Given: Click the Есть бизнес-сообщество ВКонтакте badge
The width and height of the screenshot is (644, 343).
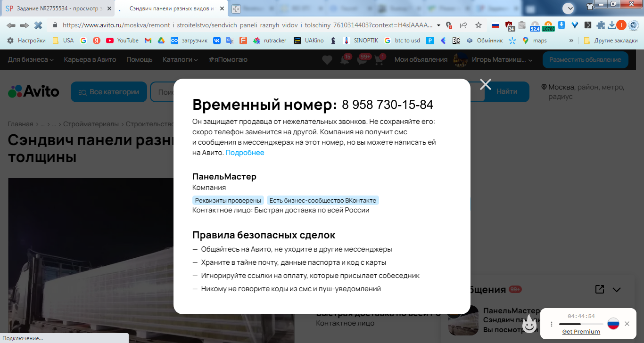Looking at the screenshot, I should (323, 200).
